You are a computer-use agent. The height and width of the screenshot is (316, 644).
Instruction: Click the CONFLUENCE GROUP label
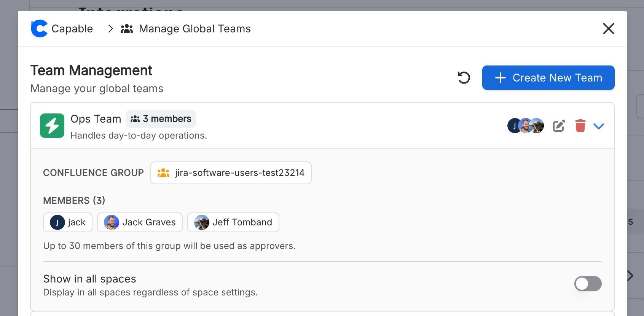(93, 173)
